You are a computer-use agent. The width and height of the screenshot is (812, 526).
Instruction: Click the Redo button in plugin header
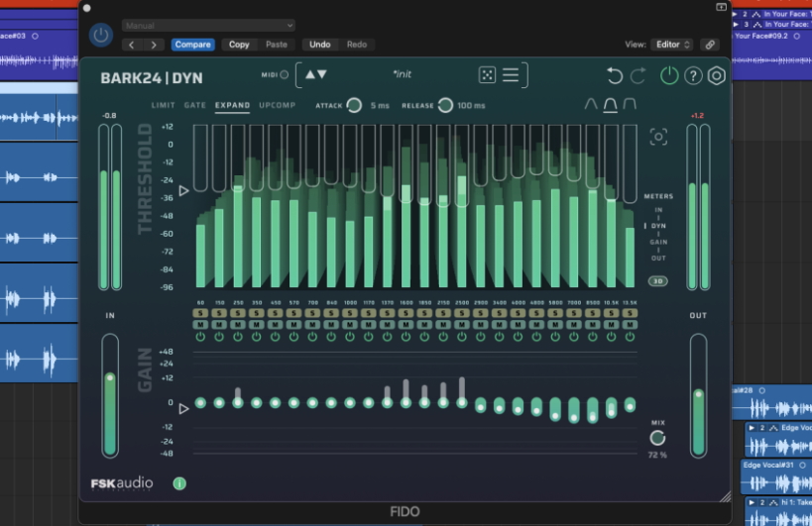[x=357, y=45]
